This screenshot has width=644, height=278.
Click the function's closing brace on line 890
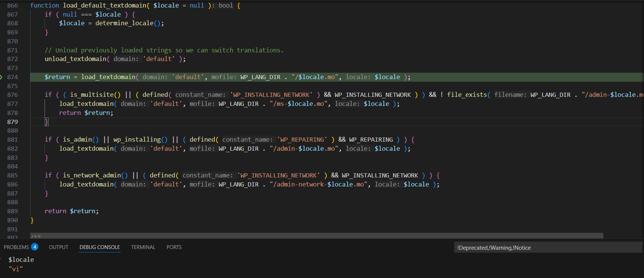pos(32,220)
